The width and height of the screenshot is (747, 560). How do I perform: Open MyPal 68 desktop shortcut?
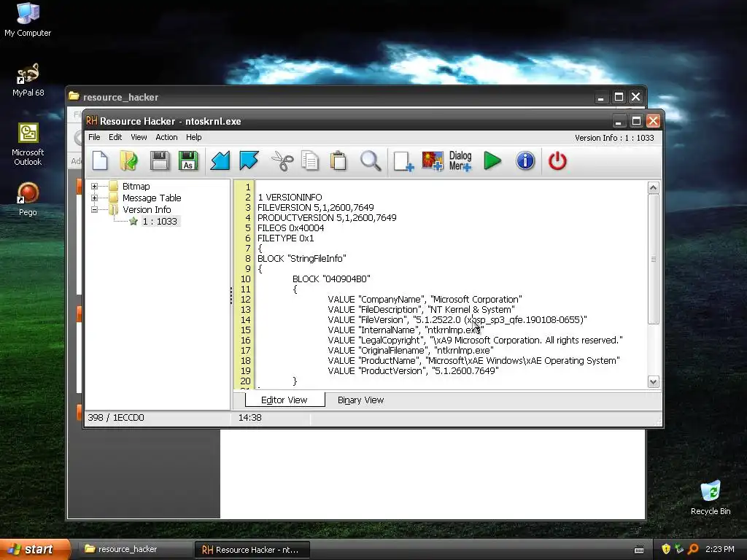28,79
